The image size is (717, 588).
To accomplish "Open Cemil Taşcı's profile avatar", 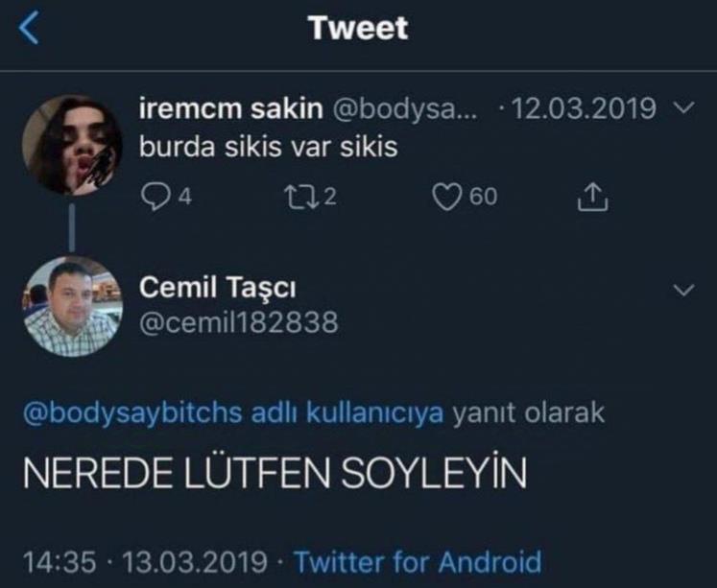I will tap(72, 307).
